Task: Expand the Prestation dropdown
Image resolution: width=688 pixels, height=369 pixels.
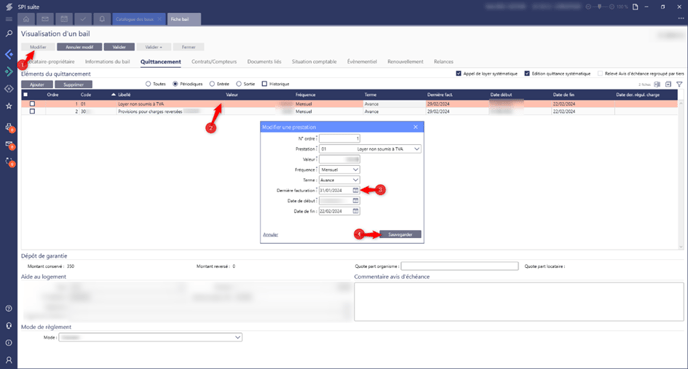Action: (x=416, y=149)
